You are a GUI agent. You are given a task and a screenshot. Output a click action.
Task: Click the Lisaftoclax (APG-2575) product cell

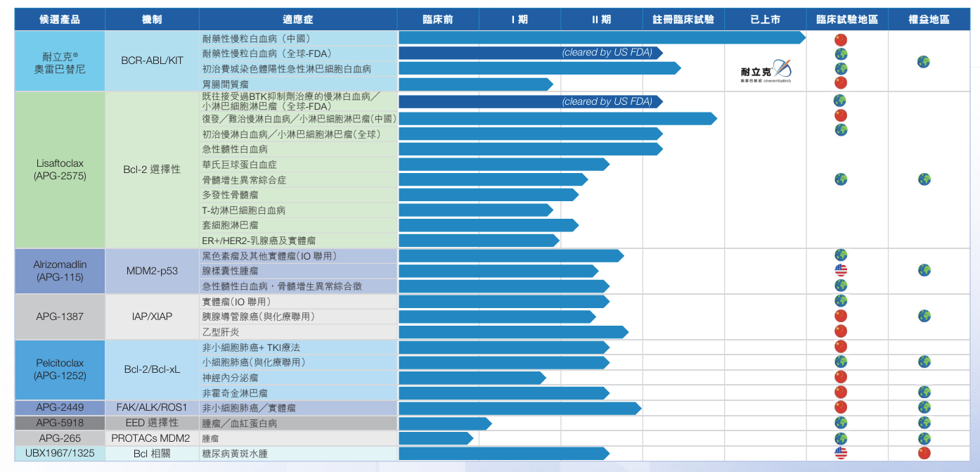60,170
